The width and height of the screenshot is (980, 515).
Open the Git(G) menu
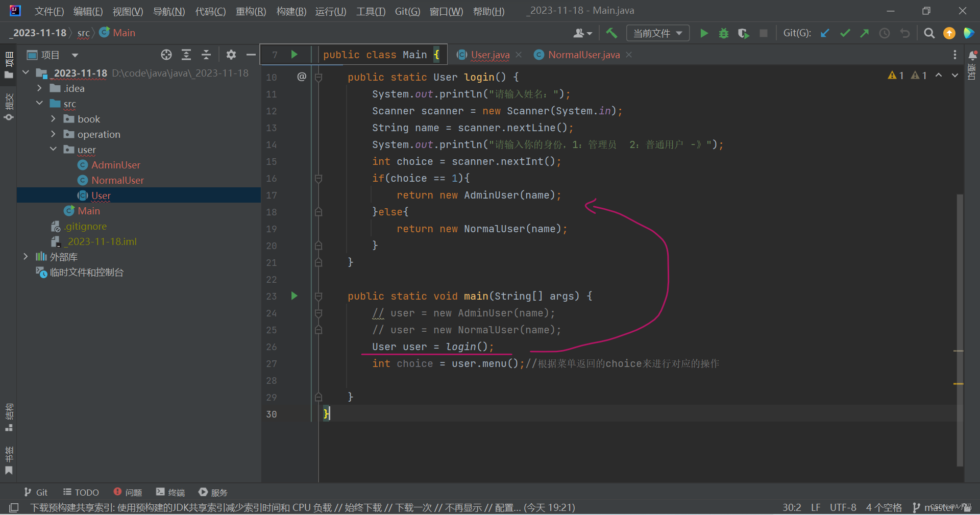(x=407, y=11)
